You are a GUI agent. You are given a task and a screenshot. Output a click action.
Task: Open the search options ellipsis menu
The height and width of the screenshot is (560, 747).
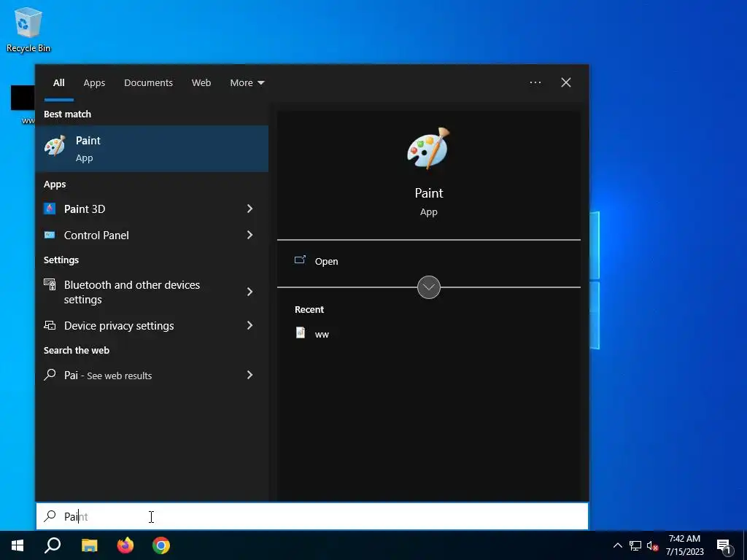pos(535,82)
